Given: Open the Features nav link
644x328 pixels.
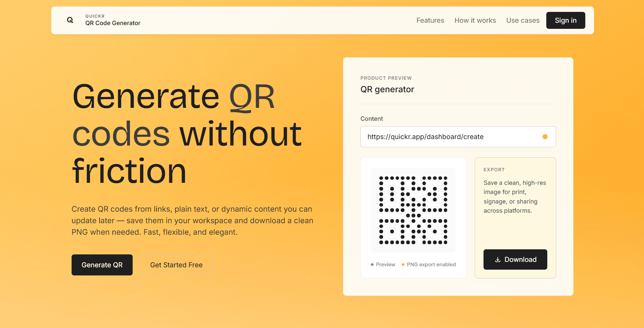Looking at the screenshot, I should pos(430,20).
